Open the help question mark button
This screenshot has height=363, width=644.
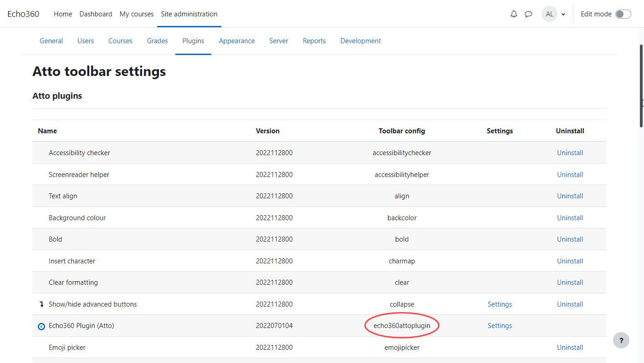[621, 340]
